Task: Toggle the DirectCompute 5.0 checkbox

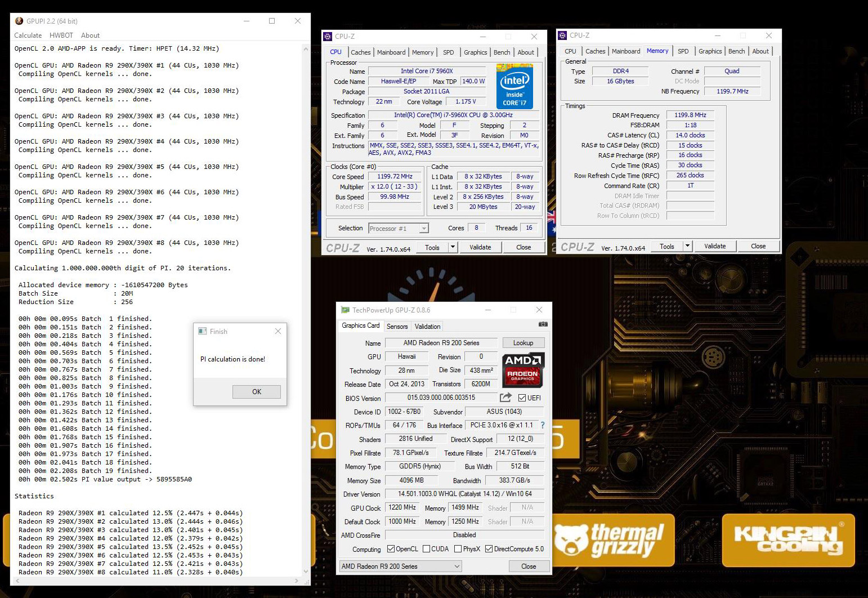Action: point(489,549)
